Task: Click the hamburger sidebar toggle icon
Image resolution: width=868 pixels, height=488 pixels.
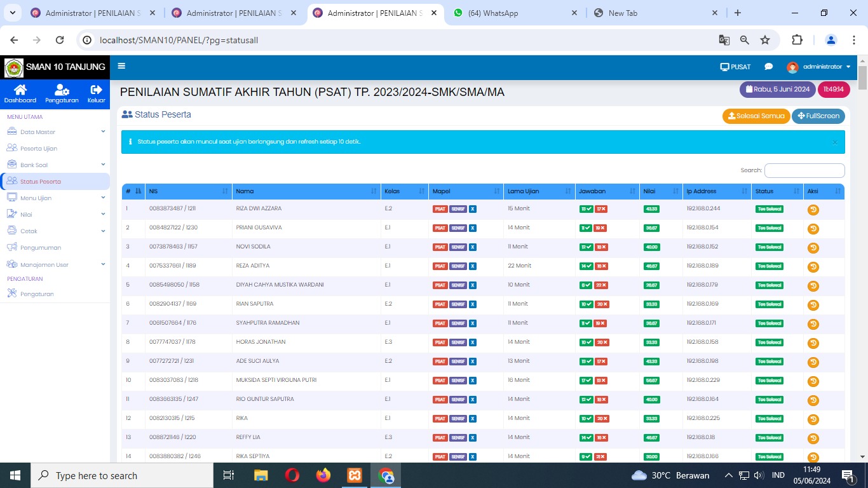Action: coord(121,66)
